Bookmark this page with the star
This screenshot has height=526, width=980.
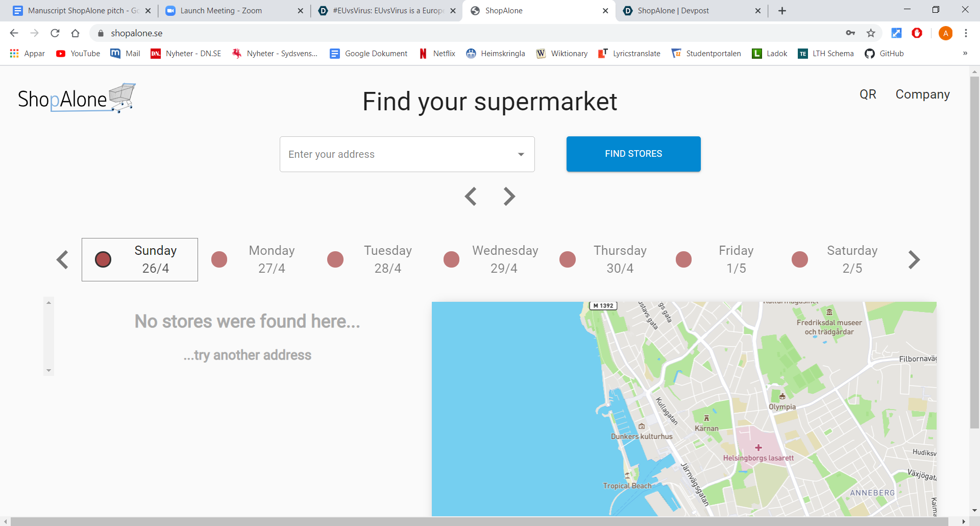tap(871, 33)
